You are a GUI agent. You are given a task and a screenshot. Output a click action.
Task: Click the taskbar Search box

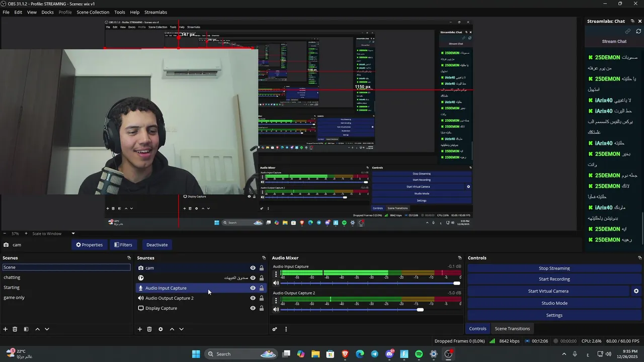[x=240, y=354]
